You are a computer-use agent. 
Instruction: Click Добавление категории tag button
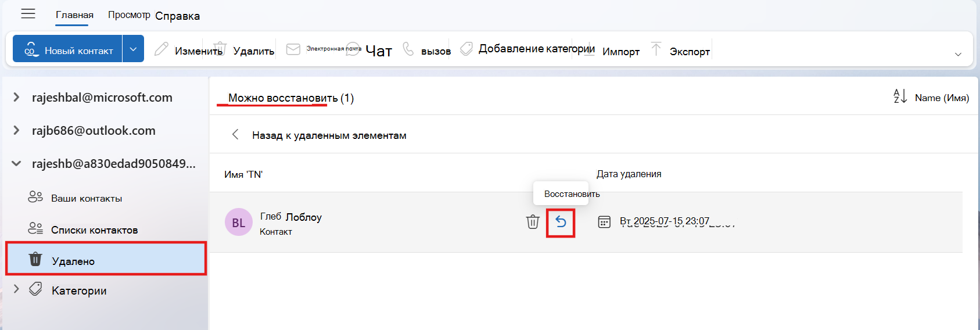tap(527, 49)
